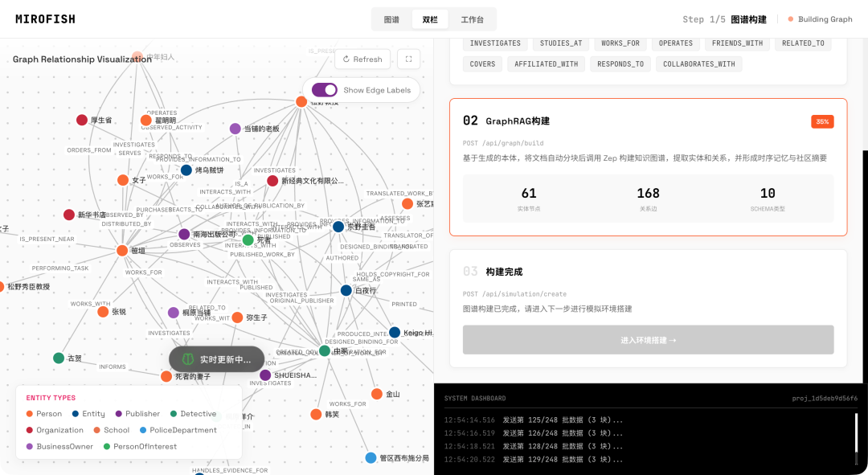Select the 松野秀臣教授 graph node
868x475 pixels.
click(1, 287)
